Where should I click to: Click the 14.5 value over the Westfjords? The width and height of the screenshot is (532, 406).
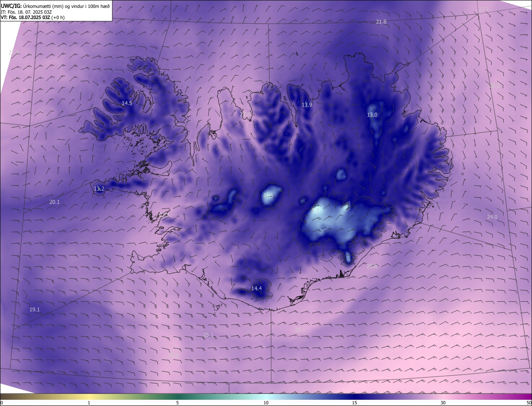coord(127,103)
